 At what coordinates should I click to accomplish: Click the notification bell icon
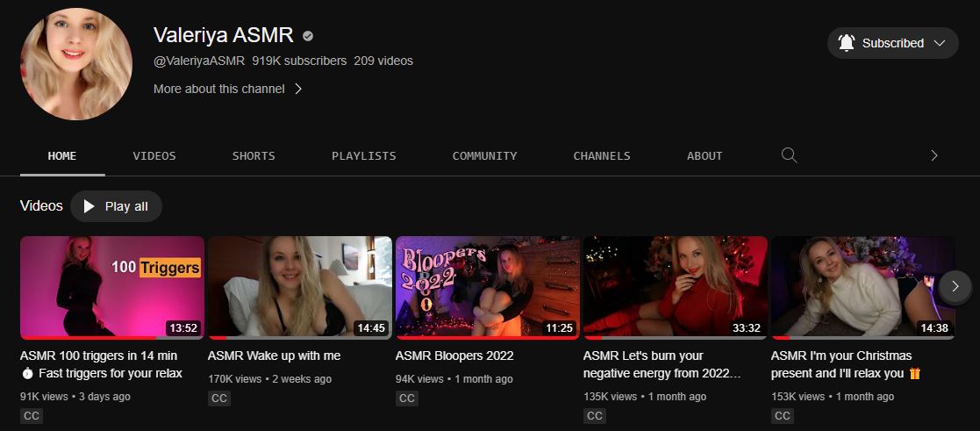pyautogui.click(x=847, y=43)
